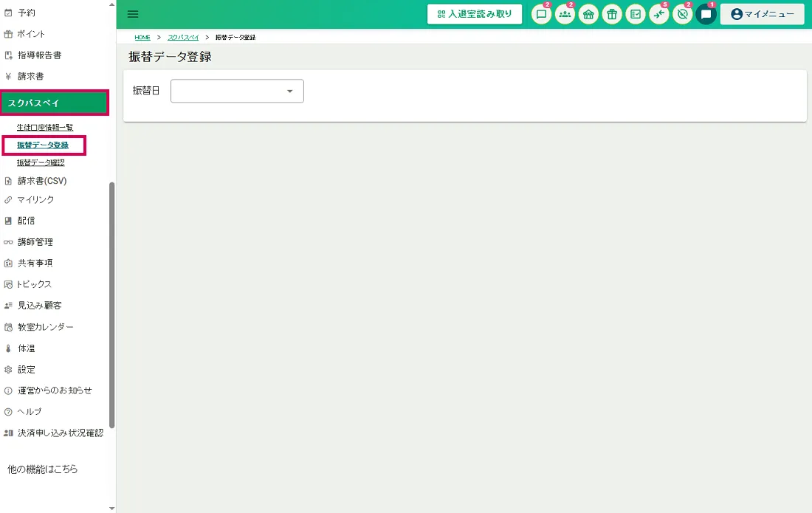The image size is (812, 513).
Task: Open 講師管理 menu item
Action: [x=35, y=242]
